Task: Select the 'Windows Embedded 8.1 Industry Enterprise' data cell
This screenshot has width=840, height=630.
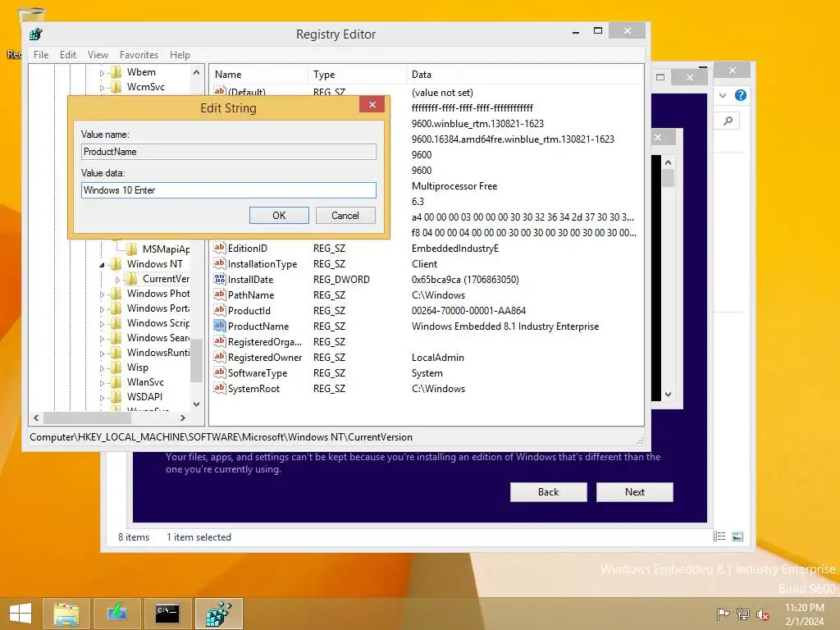Action: tap(505, 326)
